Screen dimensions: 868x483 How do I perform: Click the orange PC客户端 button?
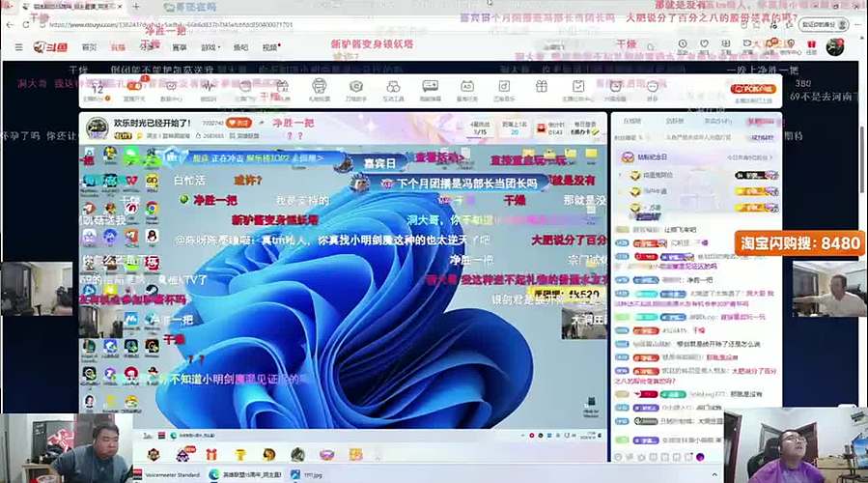[753, 89]
